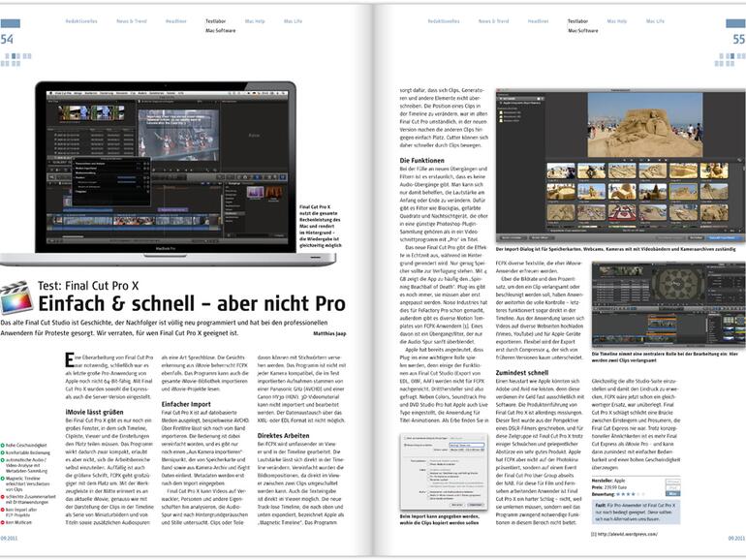Viewport: 746px width, 560px height.
Task: Click caption 'Beim Import kann angegeben werden'
Action: pos(440,519)
